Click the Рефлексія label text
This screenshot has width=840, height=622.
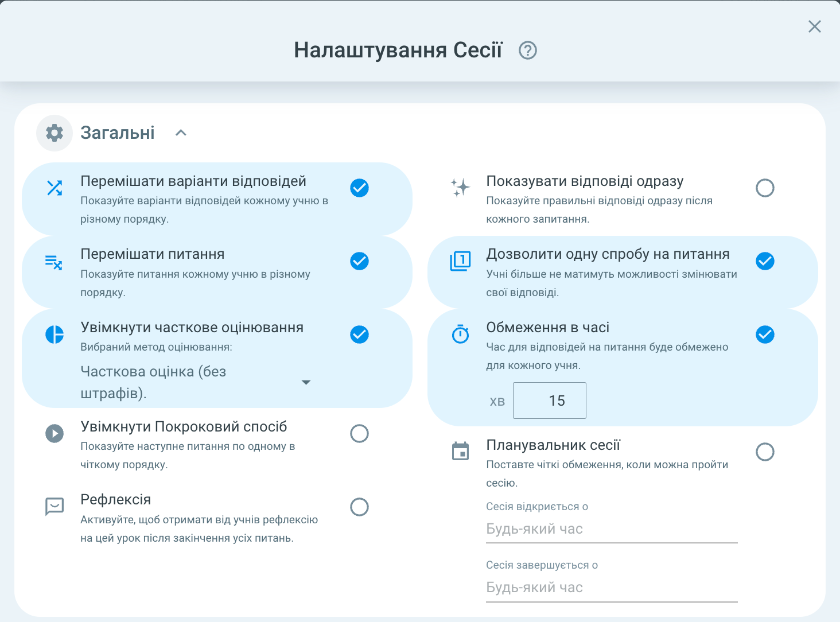coord(116,500)
